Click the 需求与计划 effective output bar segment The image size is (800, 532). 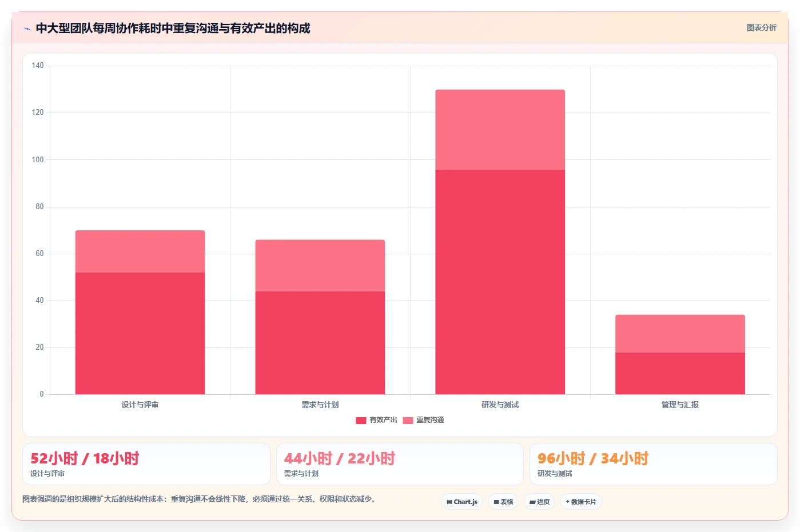pos(320,343)
